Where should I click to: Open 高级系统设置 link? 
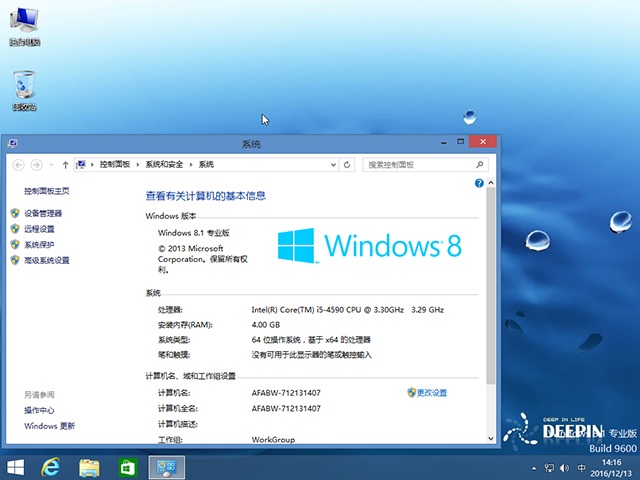(47, 260)
